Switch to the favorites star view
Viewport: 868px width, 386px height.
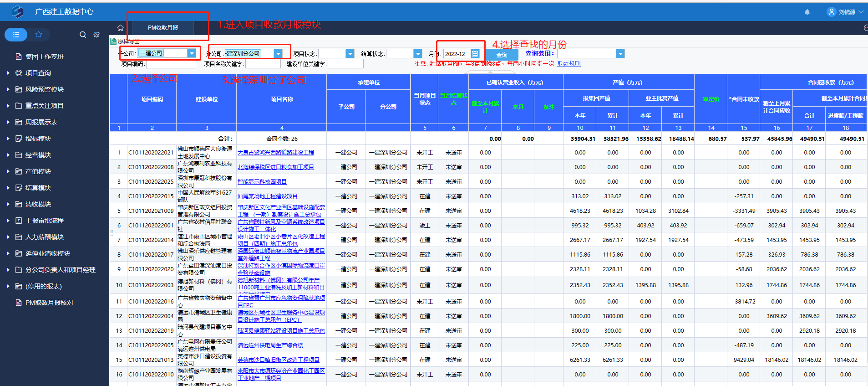pyautogui.click(x=39, y=35)
